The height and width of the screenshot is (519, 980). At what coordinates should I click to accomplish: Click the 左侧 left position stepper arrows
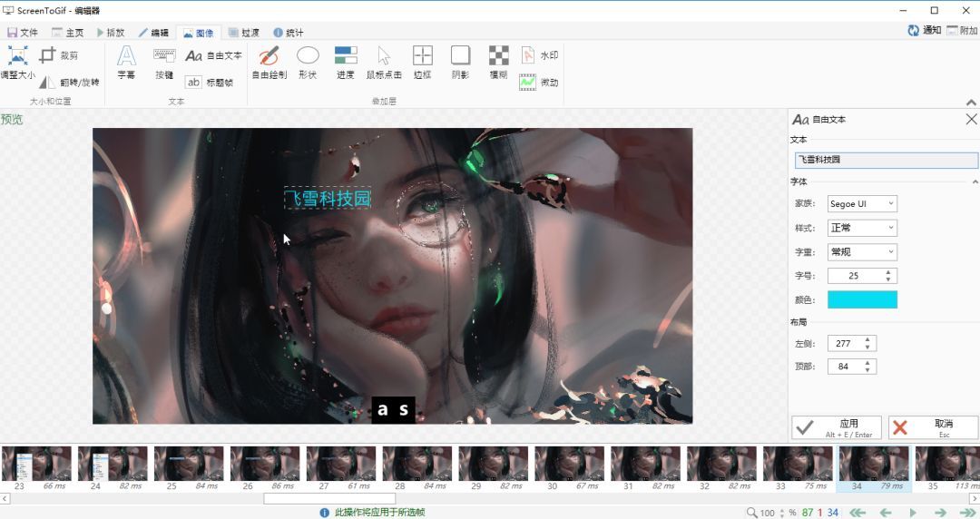point(867,343)
